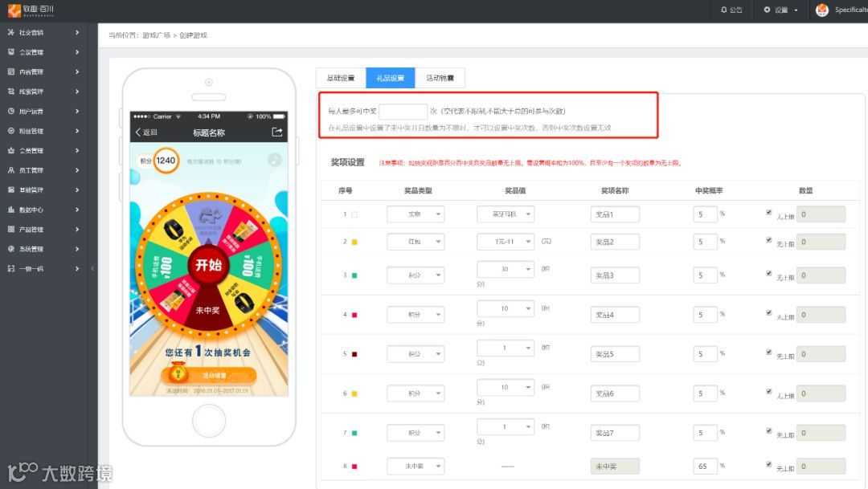Click the music note icon in phone preview

275,161
